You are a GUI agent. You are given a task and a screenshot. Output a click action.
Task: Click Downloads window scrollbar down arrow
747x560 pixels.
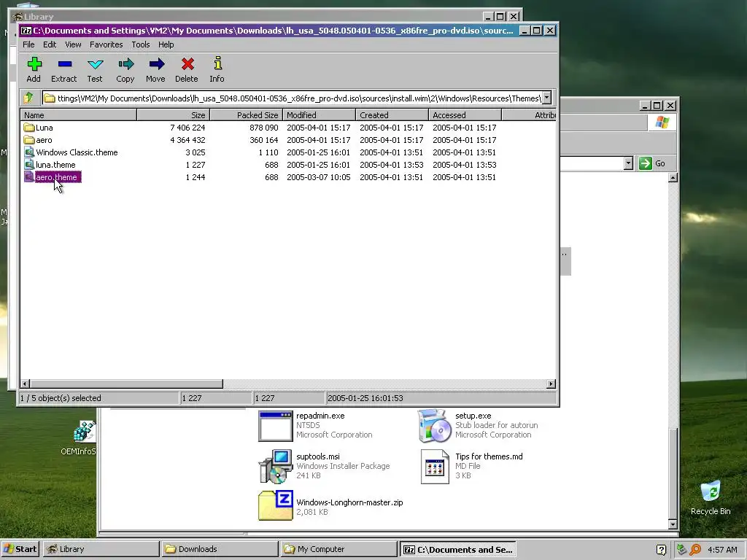(673, 524)
